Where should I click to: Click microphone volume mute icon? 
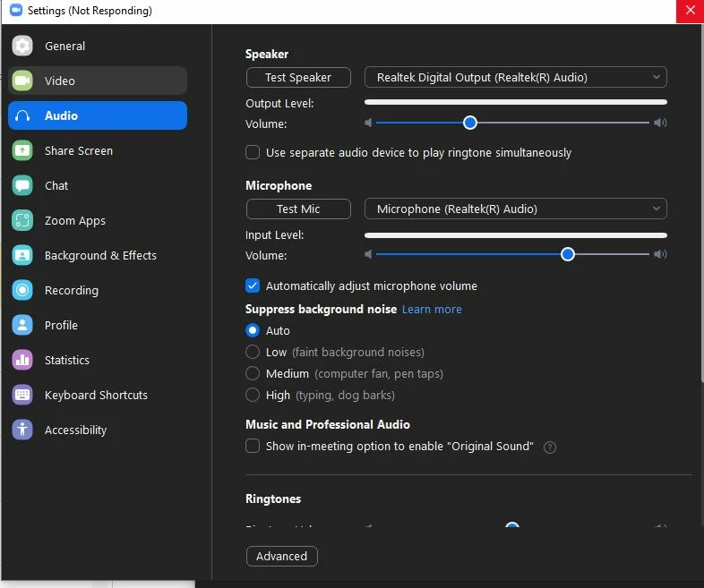368,254
